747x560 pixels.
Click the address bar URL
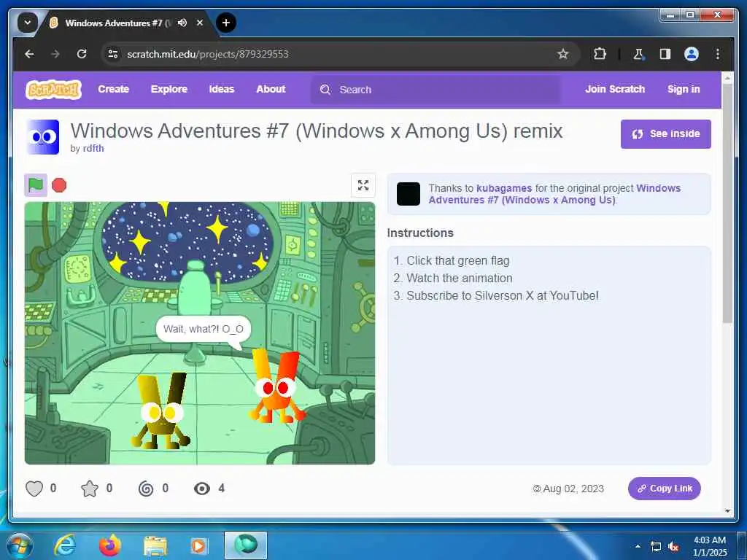[208, 54]
